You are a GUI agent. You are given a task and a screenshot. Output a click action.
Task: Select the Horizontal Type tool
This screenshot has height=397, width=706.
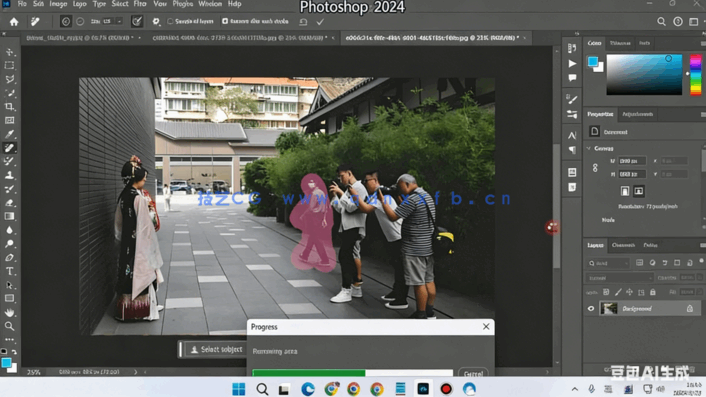point(9,271)
